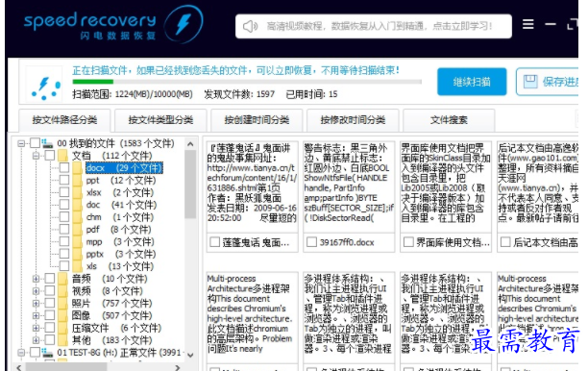This screenshot has width=588, height=371.
Task: Expand the 视频 tree node
Action: pos(36,290)
